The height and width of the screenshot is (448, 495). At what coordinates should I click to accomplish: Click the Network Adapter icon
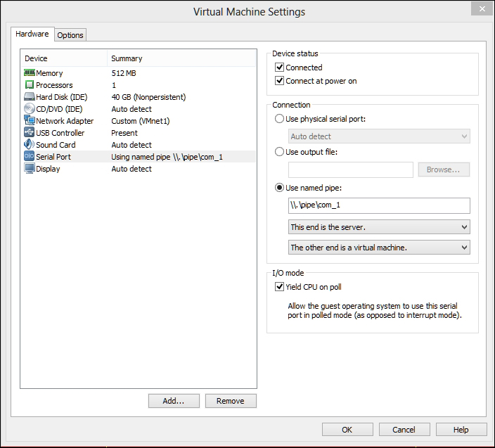click(x=30, y=120)
